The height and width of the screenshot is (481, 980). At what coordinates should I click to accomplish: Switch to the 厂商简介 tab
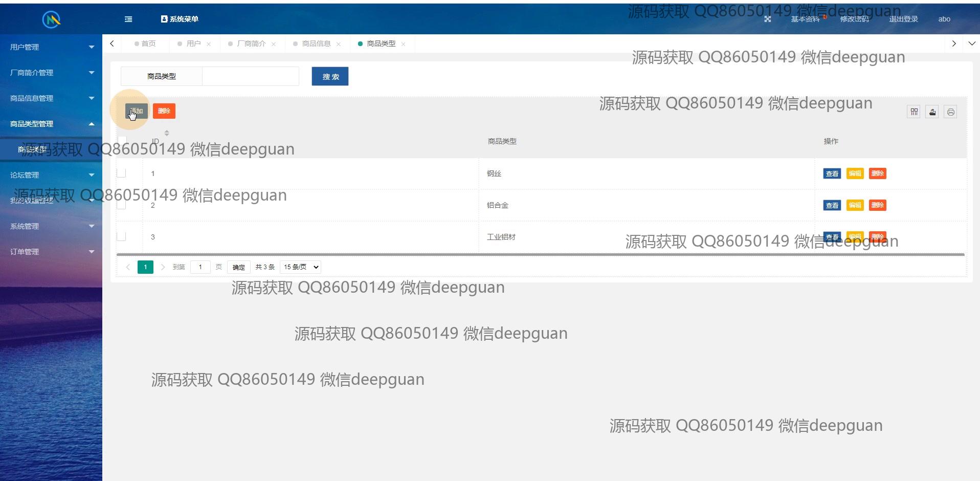click(251, 43)
